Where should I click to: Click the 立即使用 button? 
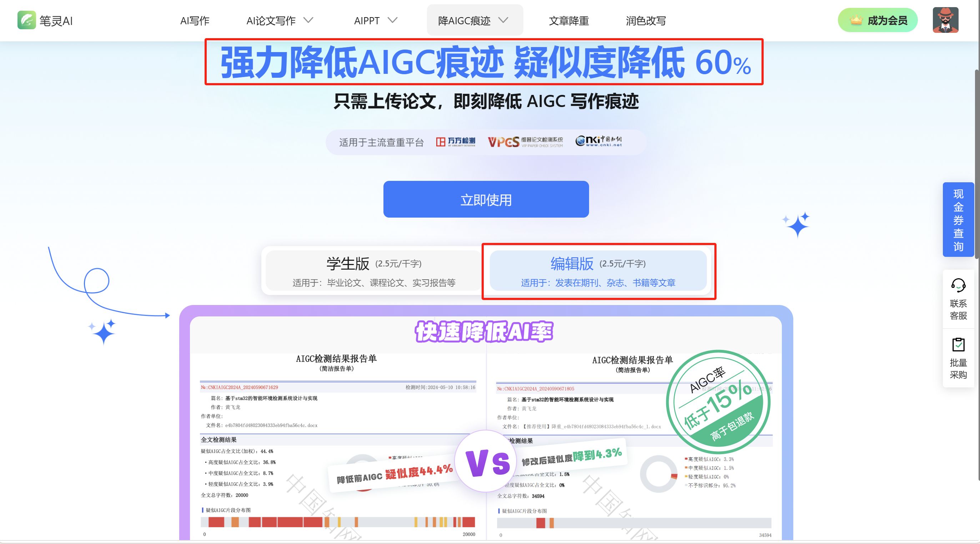(486, 199)
